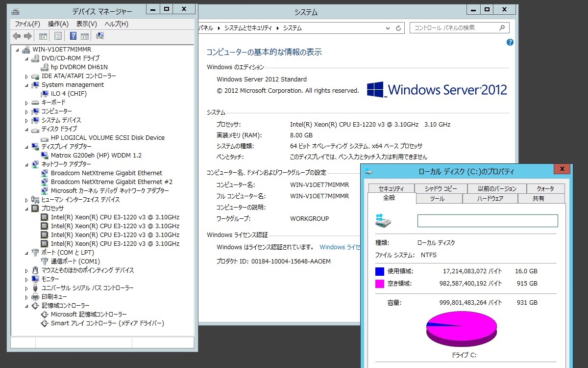
Task: Expand コンピューター node in device tree
Action: [26, 111]
